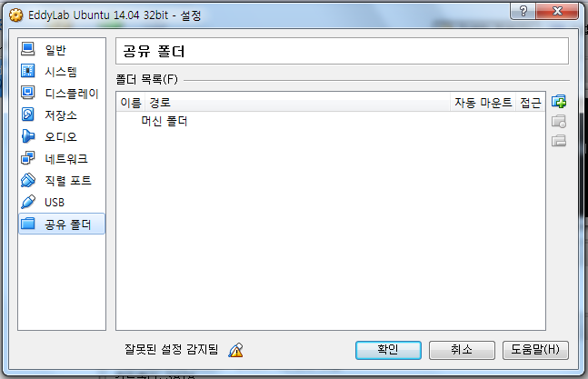
Task: Sort by the 이름 column header
Action: click(131, 103)
